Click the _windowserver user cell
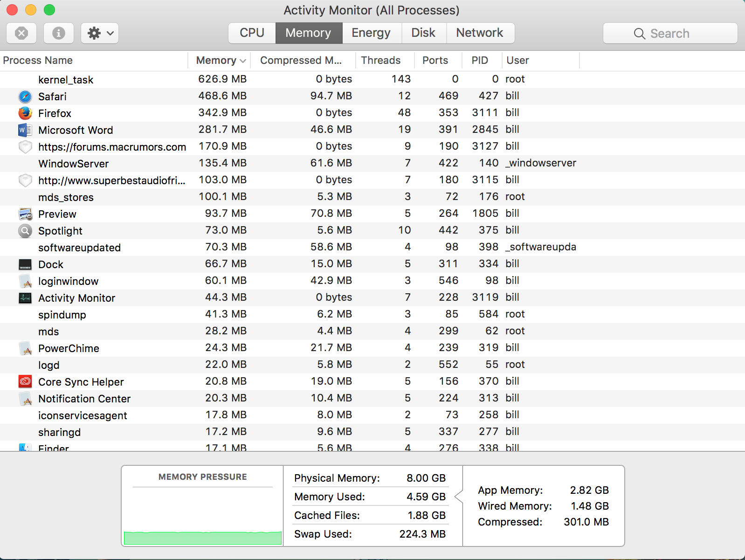 pos(541,163)
